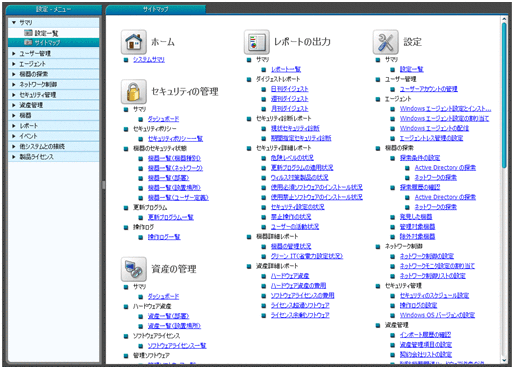Image resolution: width=514 pixels, height=369 pixels.
Task: Open the システムサマリ link under ホーム
Action: 149,60
